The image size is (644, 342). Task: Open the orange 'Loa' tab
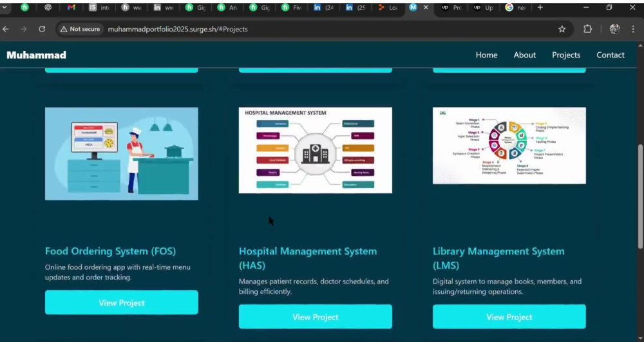coord(388,7)
